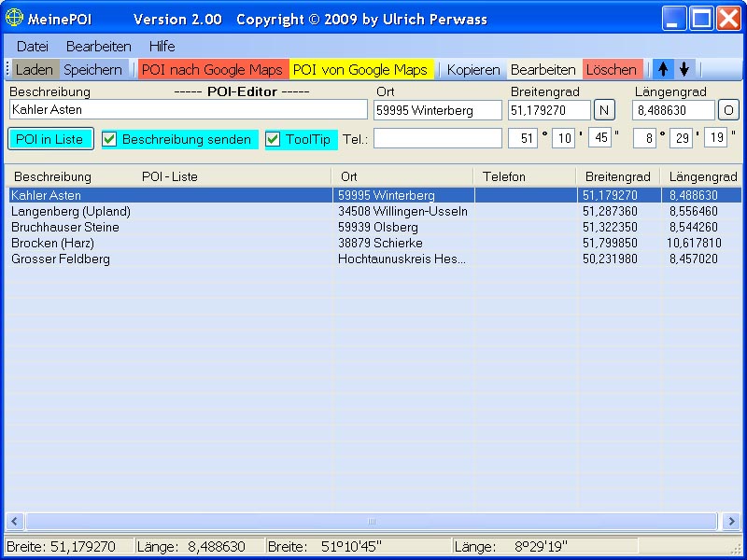Uncheck Beschreibung senden checkbox
Screen dimensions: 747x560
tap(110, 139)
